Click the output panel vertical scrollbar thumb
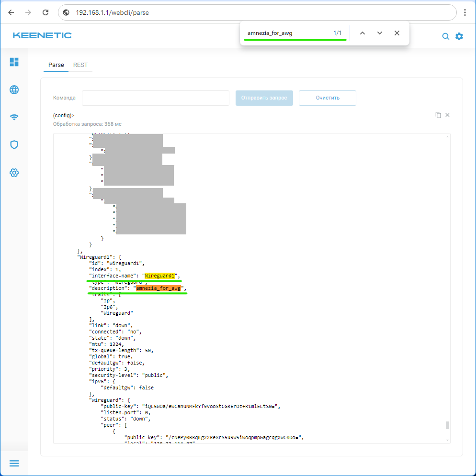This screenshot has height=476, width=476. 448,425
